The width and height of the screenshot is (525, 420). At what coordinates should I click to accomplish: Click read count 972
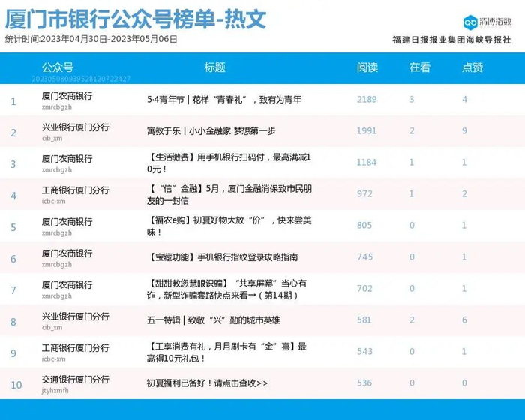pyautogui.click(x=364, y=194)
